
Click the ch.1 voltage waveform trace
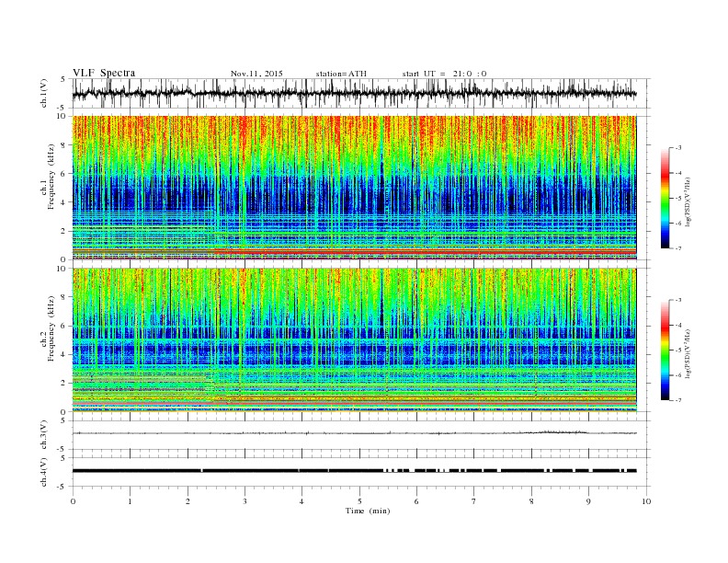[354, 93]
